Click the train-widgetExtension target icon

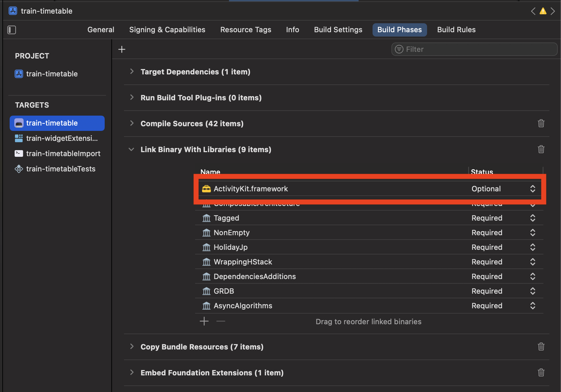pyautogui.click(x=19, y=138)
